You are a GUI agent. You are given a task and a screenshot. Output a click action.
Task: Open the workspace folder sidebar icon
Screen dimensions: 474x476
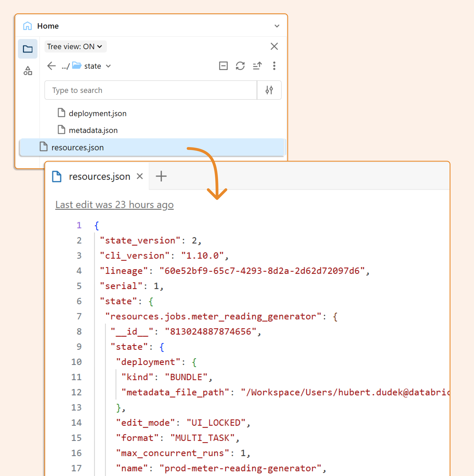tap(27, 49)
